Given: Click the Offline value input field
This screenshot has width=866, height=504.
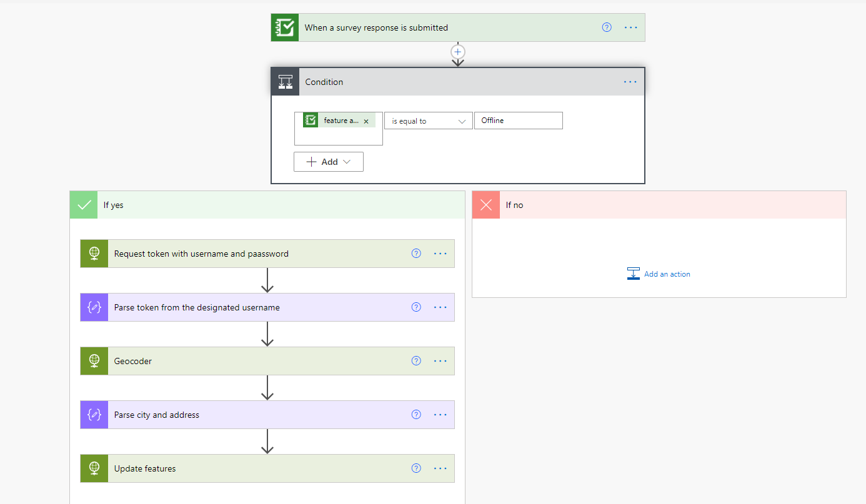Looking at the screenshot, I should (x=518, y=120).
